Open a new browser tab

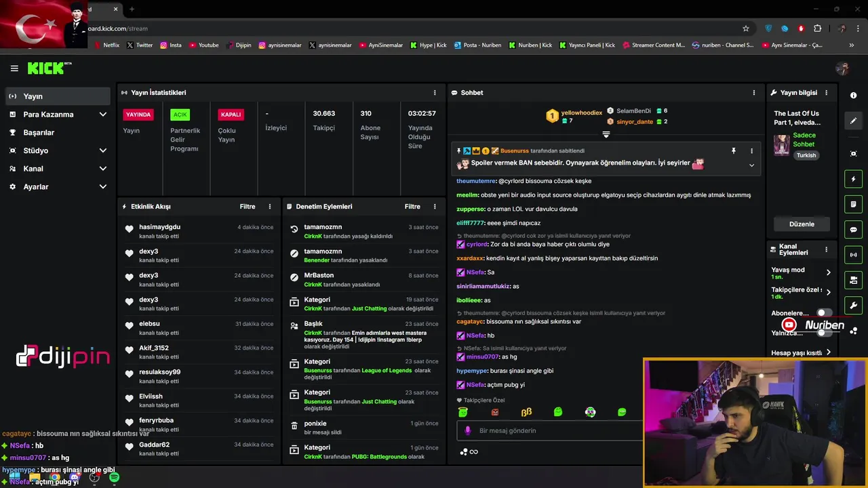click(x=132, y=9)
